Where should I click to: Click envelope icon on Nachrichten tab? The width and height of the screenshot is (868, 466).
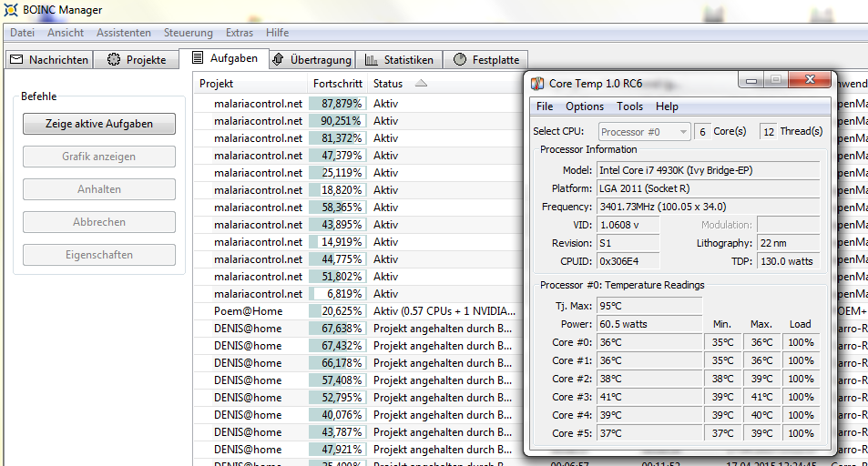tap(16, 59)
